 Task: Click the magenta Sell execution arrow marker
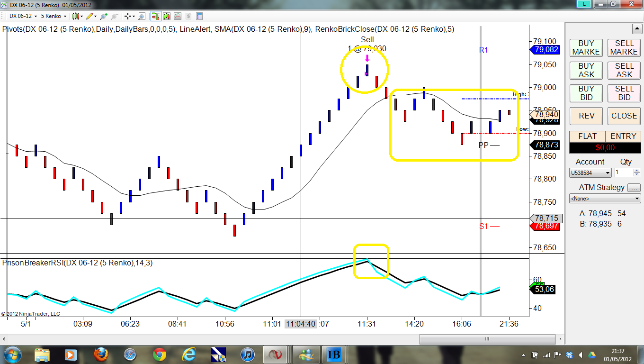(x=367, y=58)
